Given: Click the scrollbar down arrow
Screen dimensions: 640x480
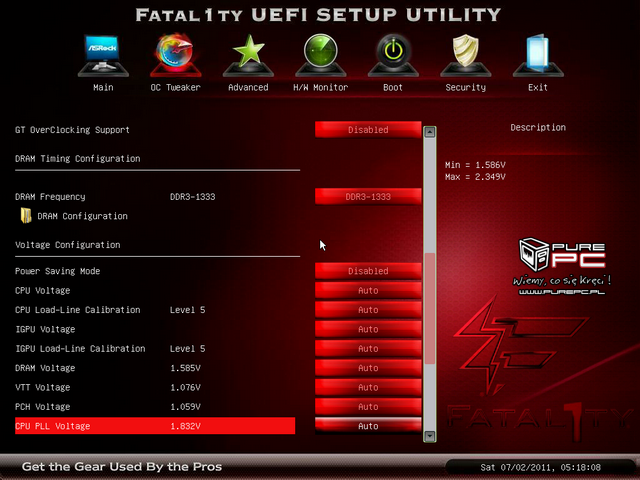Looking at the screenshot, I should click(429, 436).
